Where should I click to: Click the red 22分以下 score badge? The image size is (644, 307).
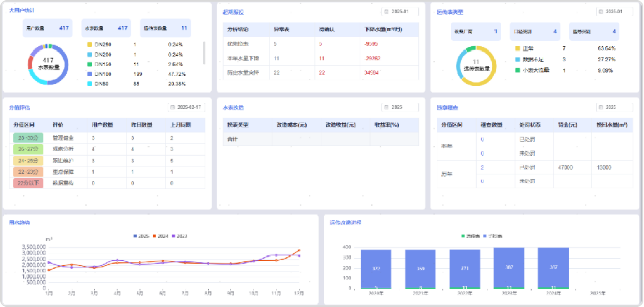coord(28,183)
